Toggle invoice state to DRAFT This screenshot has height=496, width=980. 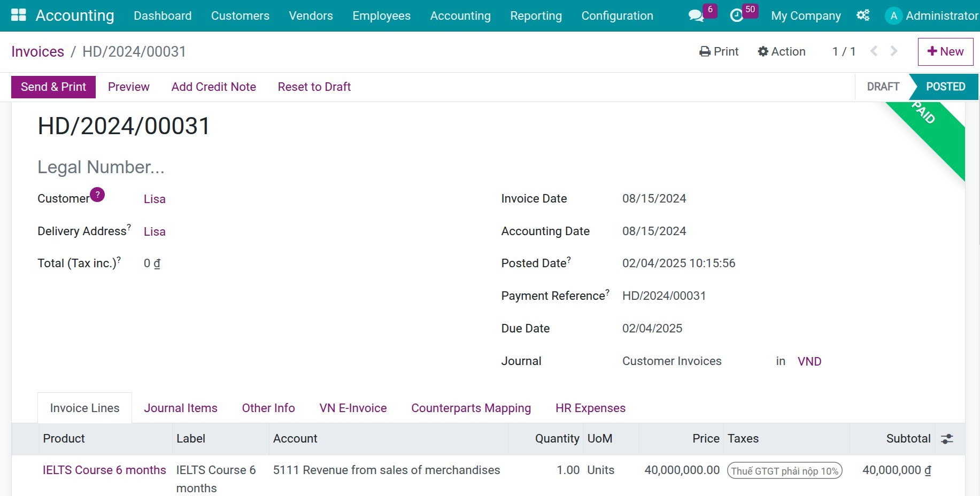(882, 87)
